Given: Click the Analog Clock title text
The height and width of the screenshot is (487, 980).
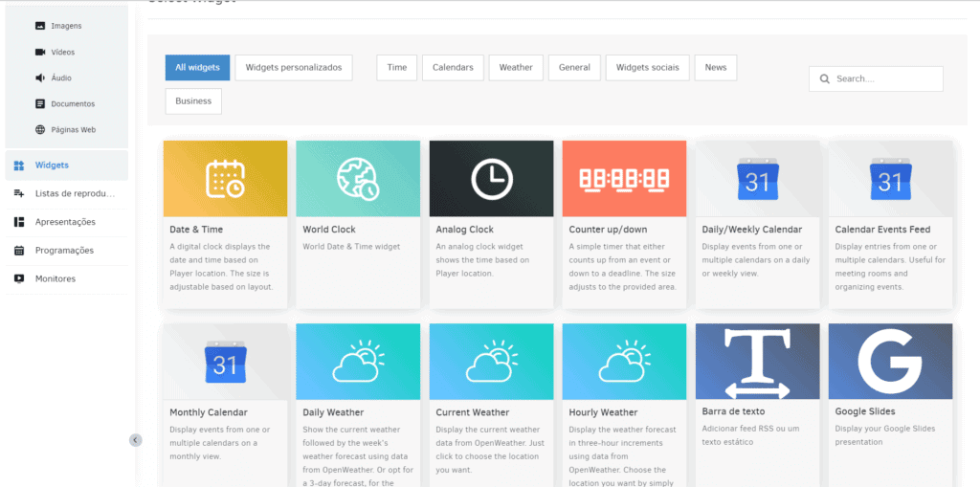Looking at the screenshot, I should tap(465, 230).
